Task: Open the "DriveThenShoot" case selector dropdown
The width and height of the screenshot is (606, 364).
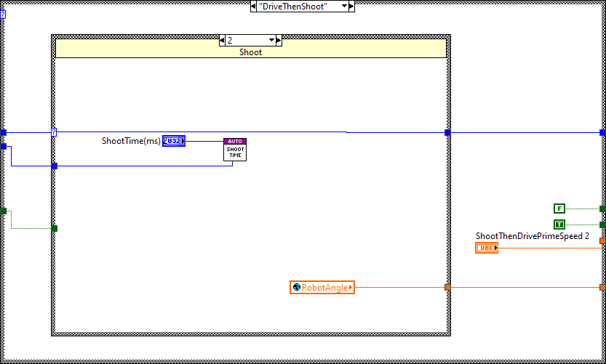Action: coord(343,6)
